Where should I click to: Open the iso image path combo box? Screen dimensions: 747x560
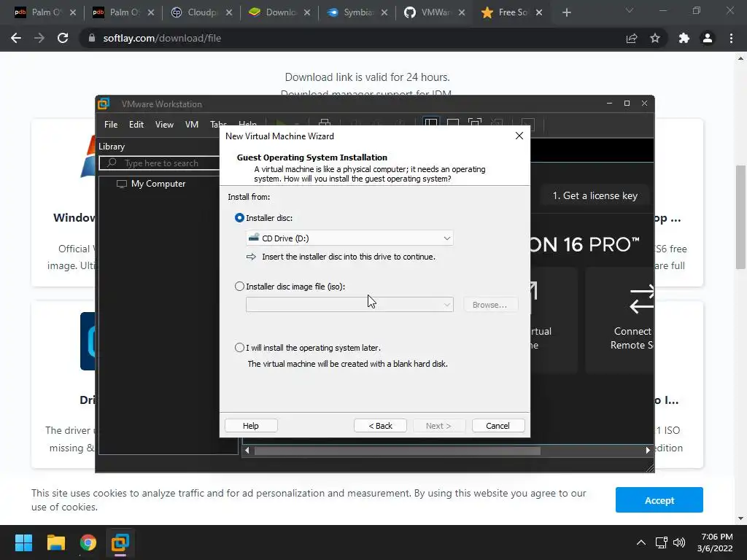point(349,304)
